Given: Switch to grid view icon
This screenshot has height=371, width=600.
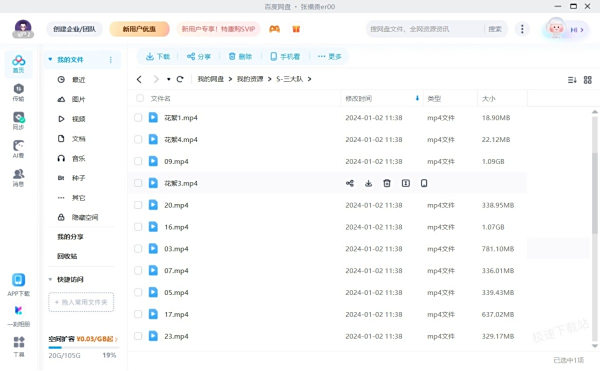Looking at the screenshot, I should pos(588,80).
